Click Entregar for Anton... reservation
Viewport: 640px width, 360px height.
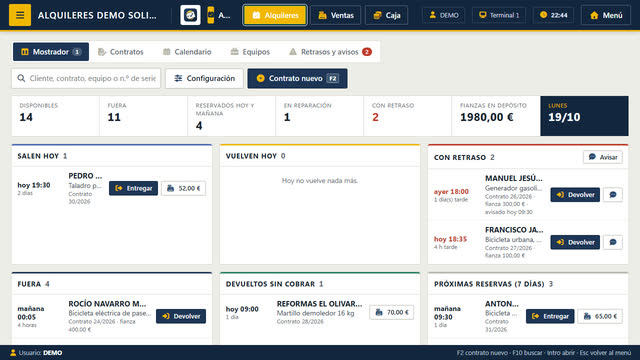point(550,316)
